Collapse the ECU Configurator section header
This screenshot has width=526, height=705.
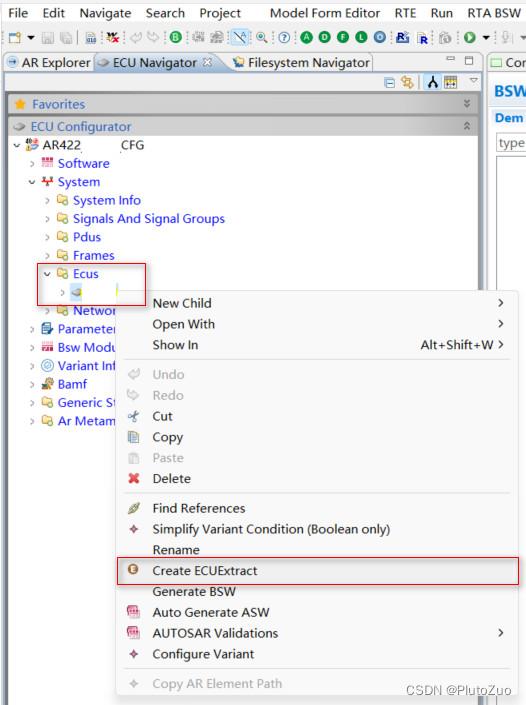[467, 126]
